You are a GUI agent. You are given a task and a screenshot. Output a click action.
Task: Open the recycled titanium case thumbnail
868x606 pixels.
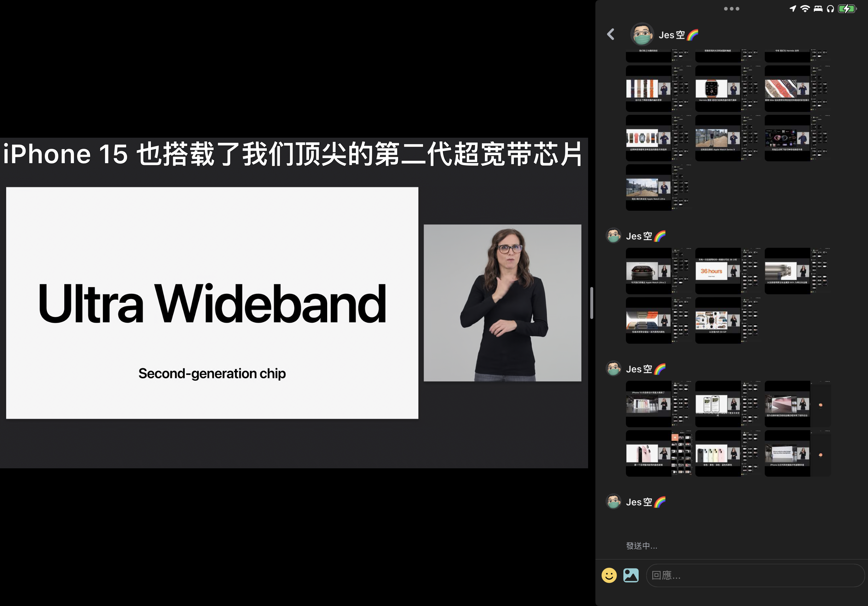click(x=797, y=271)
